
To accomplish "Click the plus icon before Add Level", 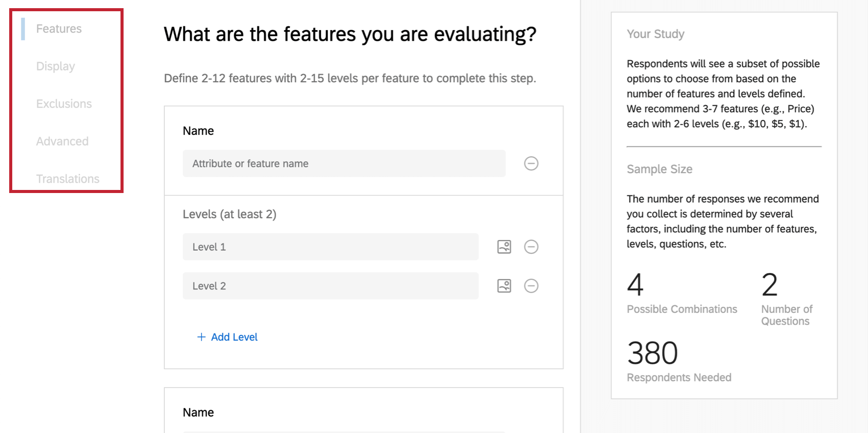I will [201, 337].
